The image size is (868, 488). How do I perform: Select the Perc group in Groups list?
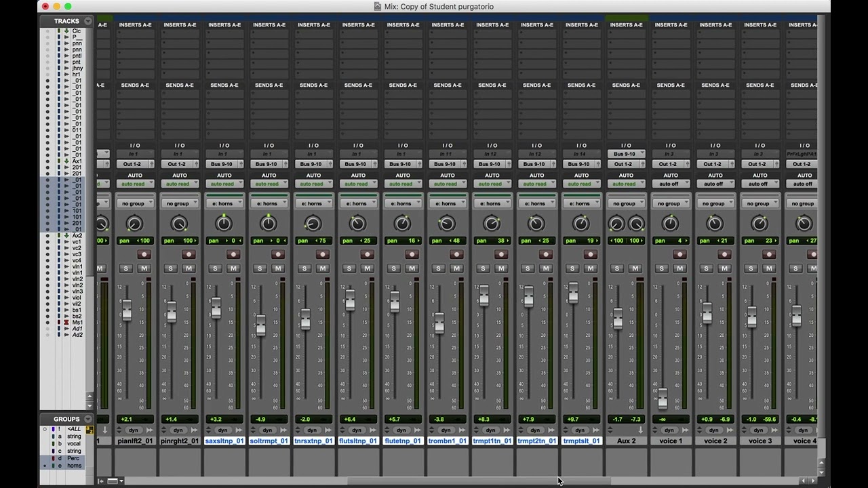click(x=73, y=458)
